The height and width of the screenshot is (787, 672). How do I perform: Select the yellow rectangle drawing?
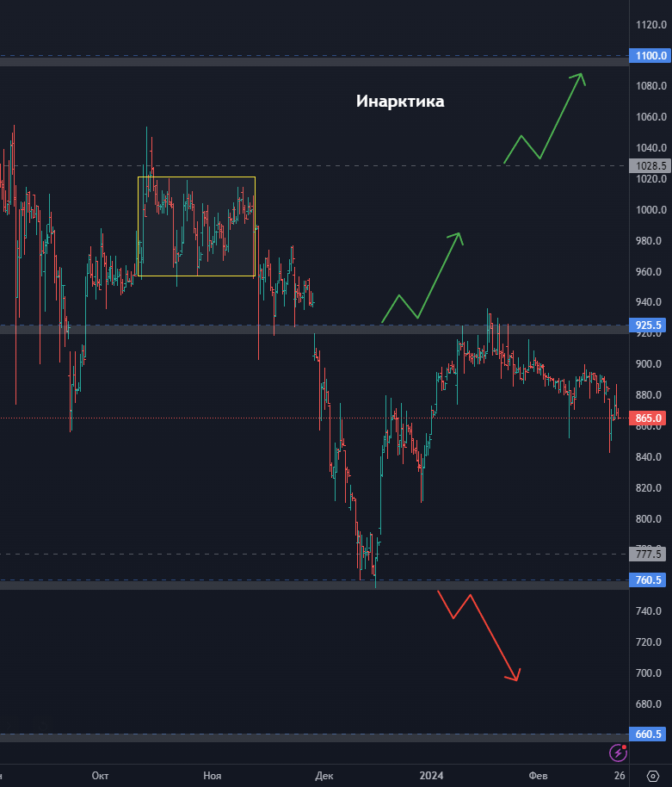click(x=196, y=177)
